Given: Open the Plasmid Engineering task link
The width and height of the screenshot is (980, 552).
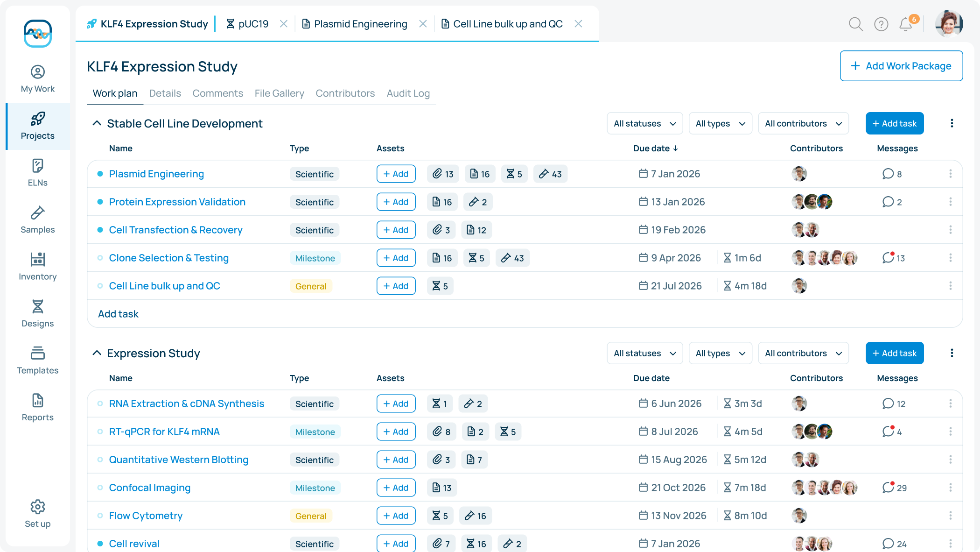Looking at the screenshot, I should [x=156, y=173].
